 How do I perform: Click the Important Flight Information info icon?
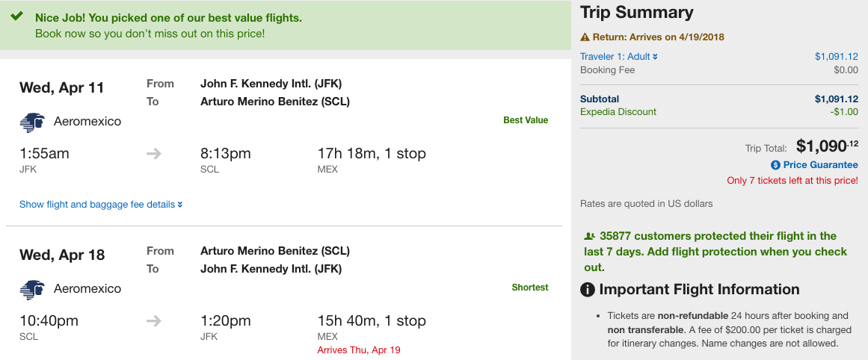(588, 290)
